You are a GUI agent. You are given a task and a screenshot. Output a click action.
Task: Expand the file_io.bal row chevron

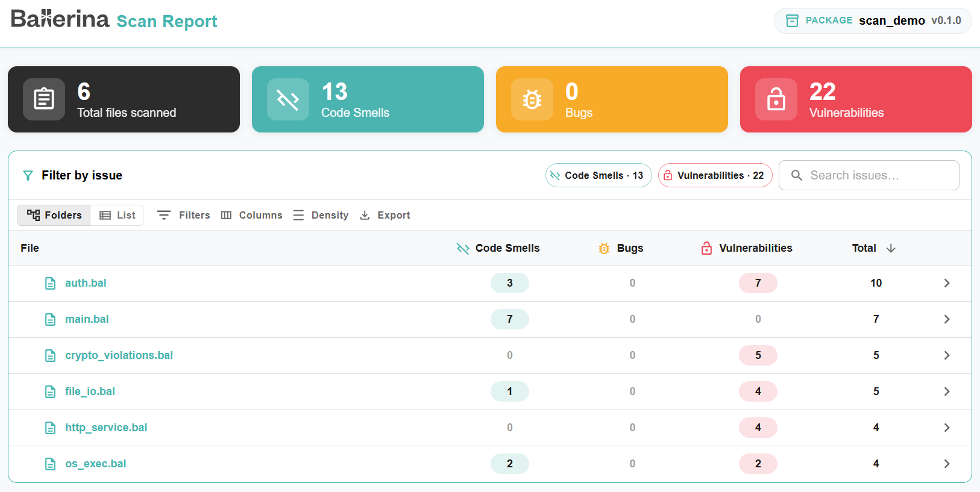tap(947, 391)
